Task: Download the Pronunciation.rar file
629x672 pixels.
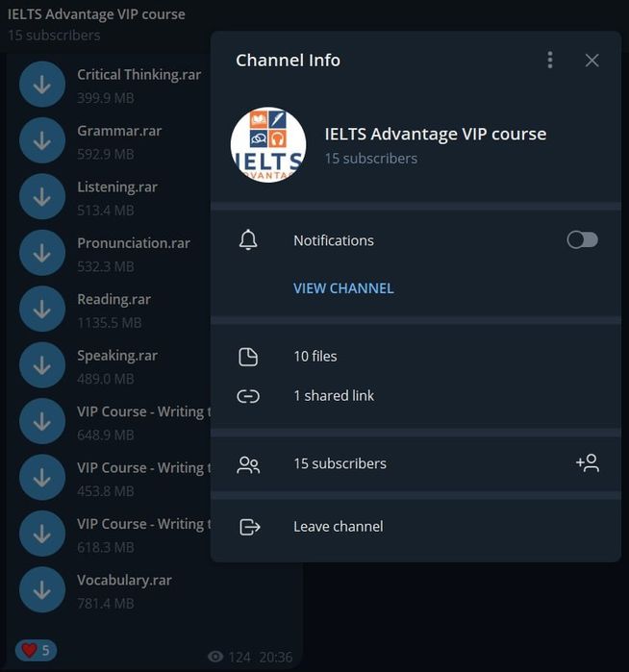Action: [x=42, y=253]
